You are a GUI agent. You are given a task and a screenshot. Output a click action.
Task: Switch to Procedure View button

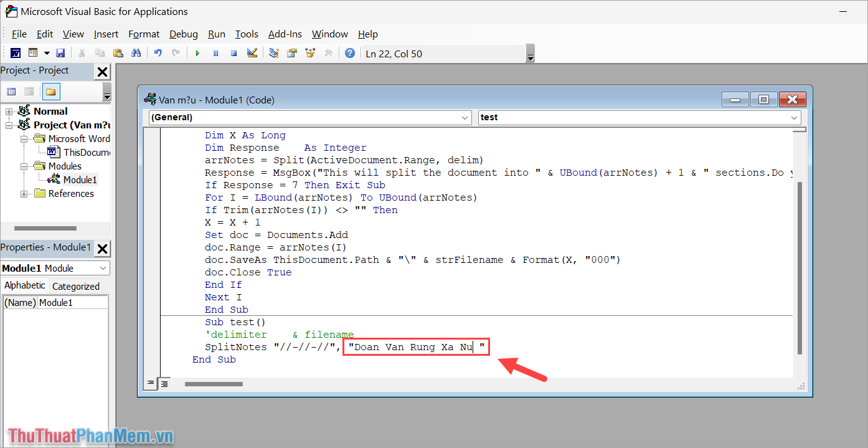pos(151,384)
